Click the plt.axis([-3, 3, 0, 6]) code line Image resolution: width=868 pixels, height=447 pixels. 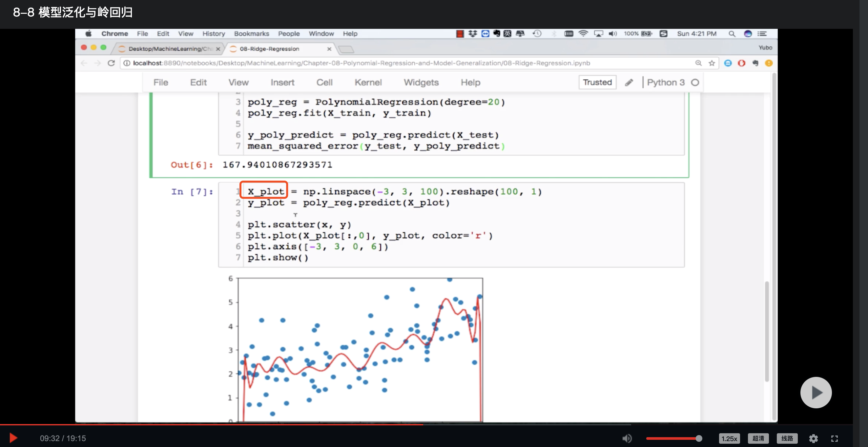coord(318,246)
